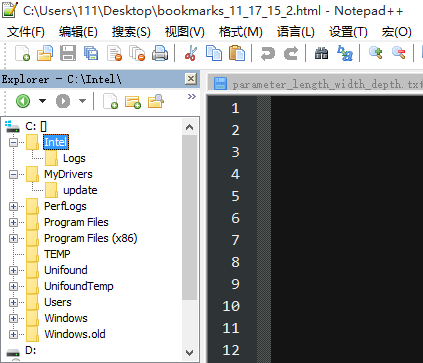Screen dimensions: 423x363
Task: Open the Replace dialog icon
Action: [345, 53]
